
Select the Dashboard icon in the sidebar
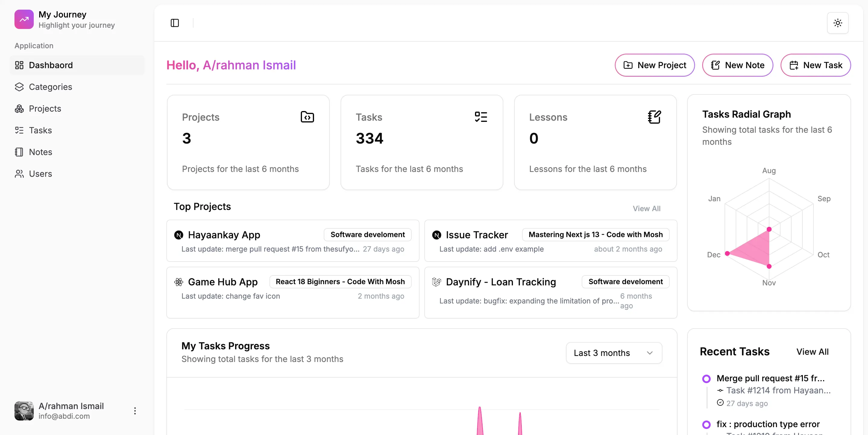(x=19, y=65)
